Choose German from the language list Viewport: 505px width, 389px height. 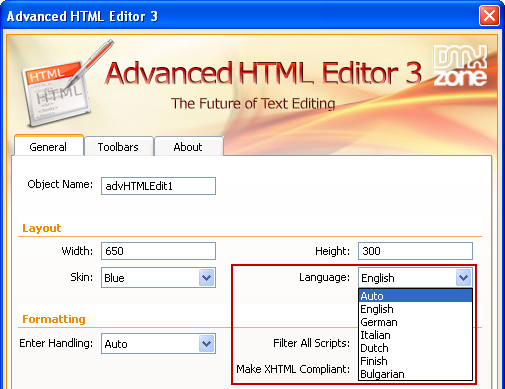pos(415,322)
